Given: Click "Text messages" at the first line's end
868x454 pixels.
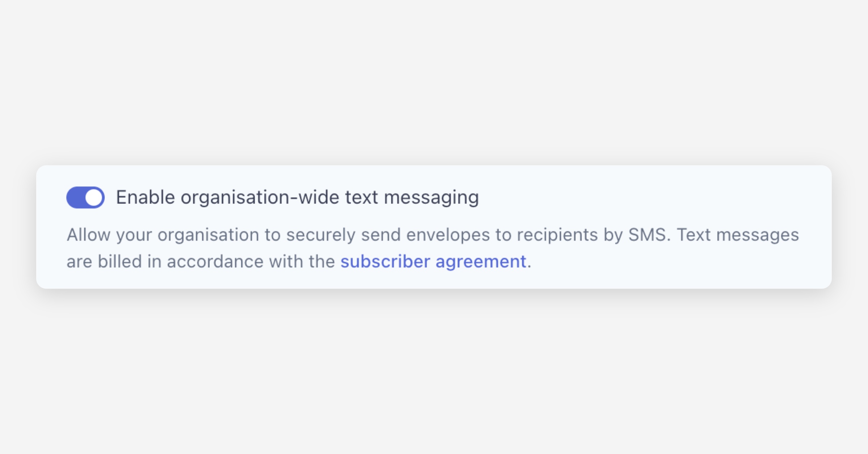Looking at the screenshot, I should [737, 235].
